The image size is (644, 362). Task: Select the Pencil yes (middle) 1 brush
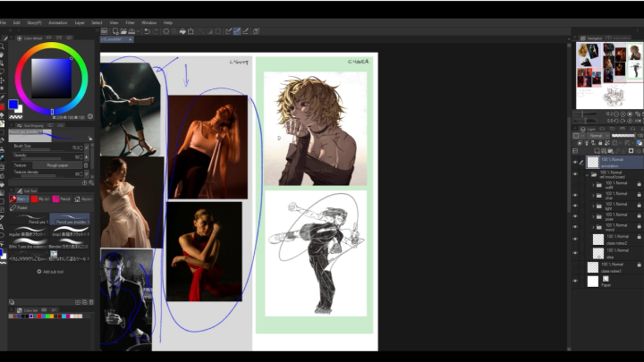tap(70, 219)
